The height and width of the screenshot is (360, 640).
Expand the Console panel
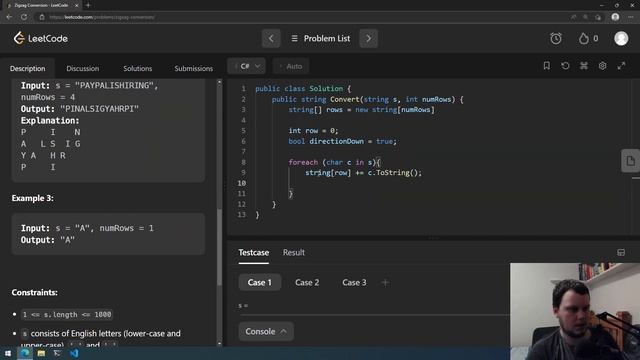coord(266,331)
